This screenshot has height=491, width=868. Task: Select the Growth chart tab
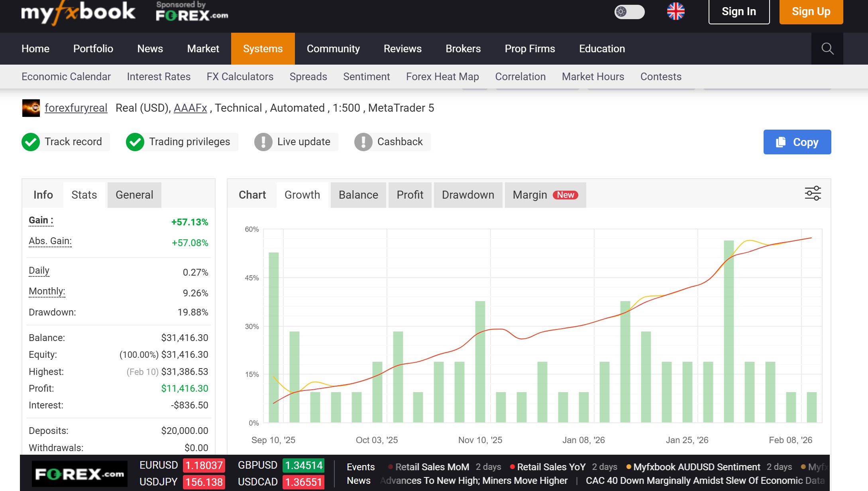(x=302, y=195)
